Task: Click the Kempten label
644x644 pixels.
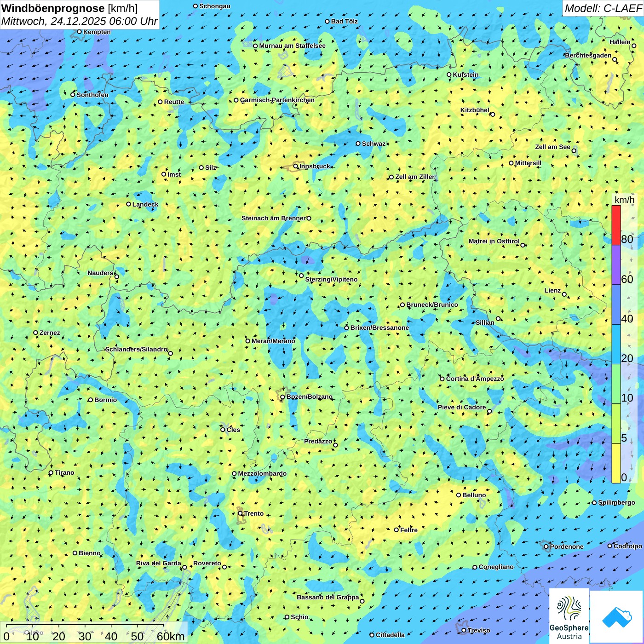Action: [x=97, y=32]
